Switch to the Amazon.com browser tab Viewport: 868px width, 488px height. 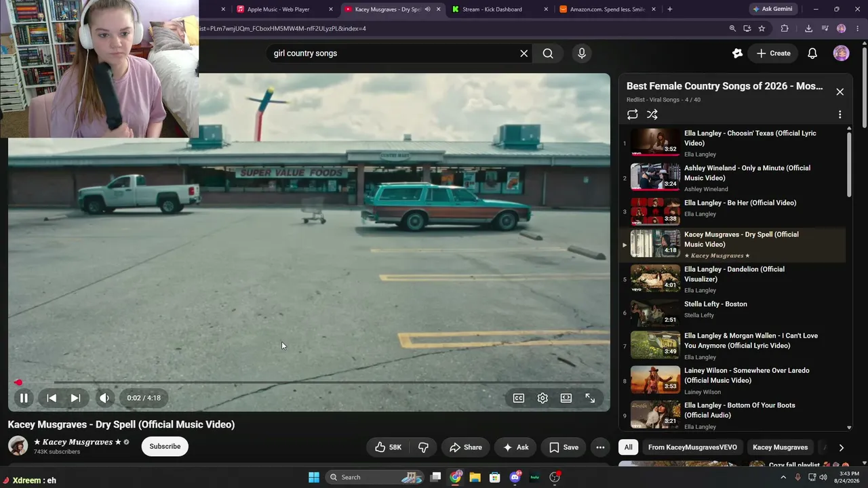607,9
